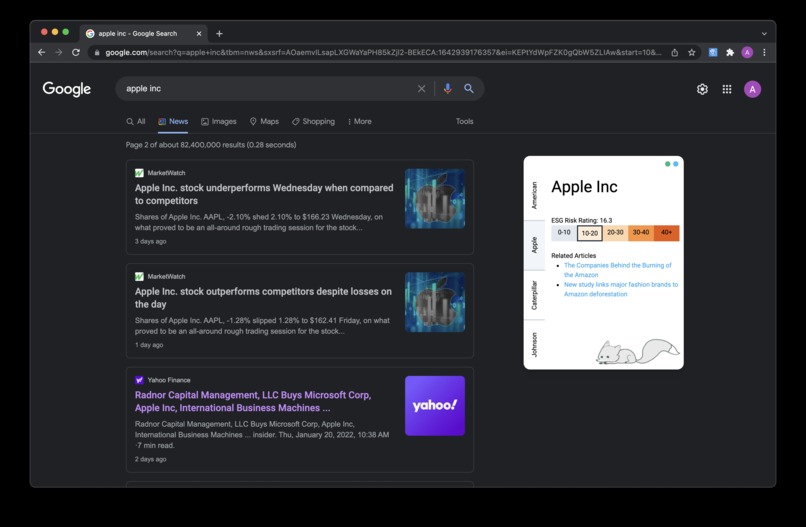This screenshot has width=806, height=527.
Task: Click the Apple Inc heading in panel
Action: tap(584, 187)
